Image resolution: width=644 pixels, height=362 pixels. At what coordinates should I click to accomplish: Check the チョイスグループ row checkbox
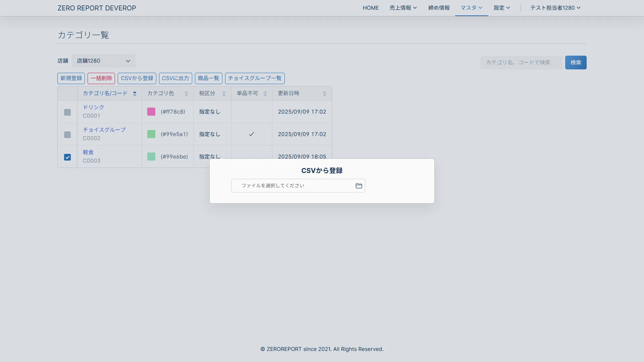[x=67, y=134]
